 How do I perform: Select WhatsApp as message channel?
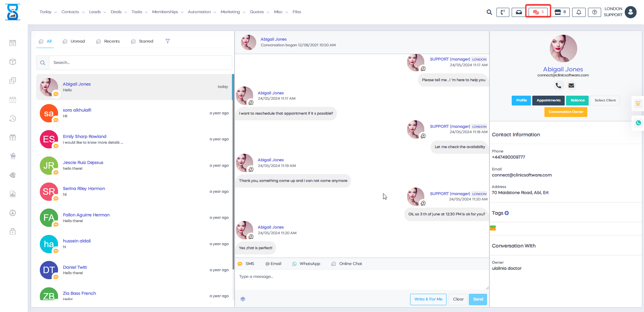tap(306, 264)
